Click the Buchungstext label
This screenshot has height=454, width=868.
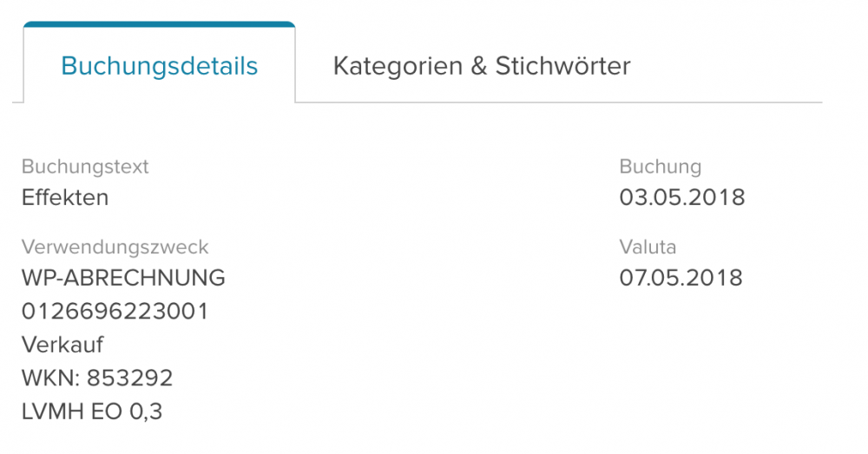coord(85,167)
